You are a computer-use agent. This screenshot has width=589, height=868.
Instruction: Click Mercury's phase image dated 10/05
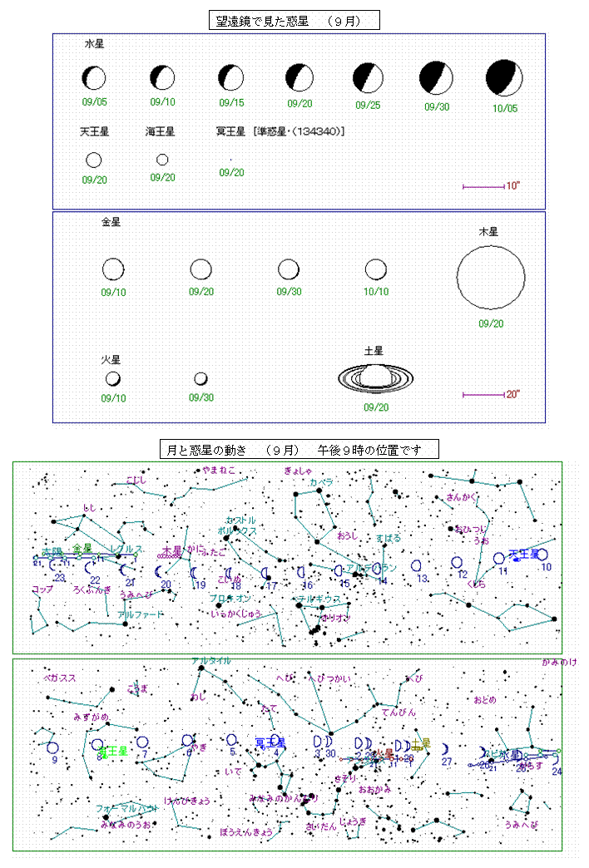504,78
